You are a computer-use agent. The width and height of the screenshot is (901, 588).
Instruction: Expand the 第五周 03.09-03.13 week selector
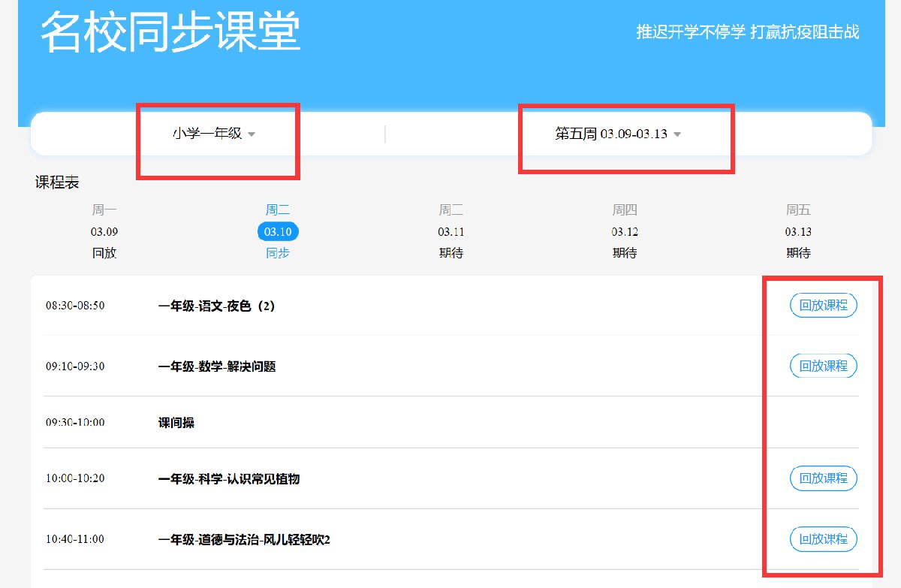[617, 134]
